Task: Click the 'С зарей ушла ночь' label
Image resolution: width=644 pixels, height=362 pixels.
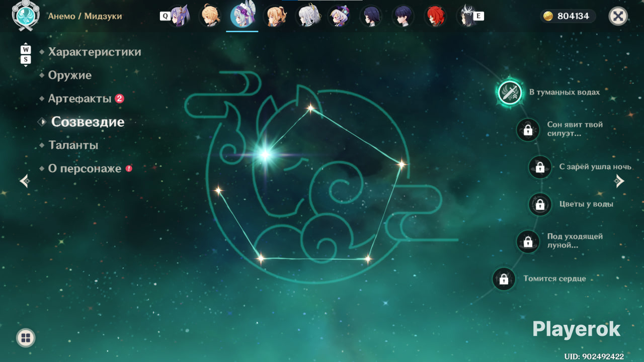Action: click(595, 167)
